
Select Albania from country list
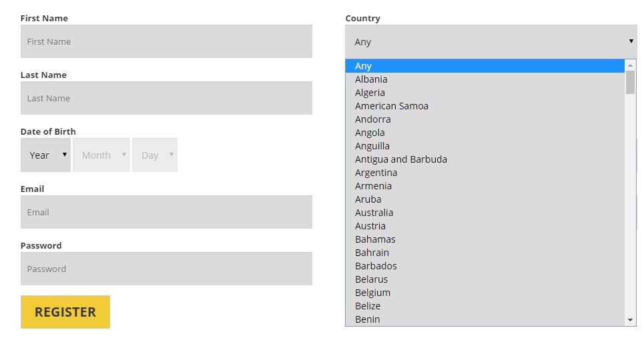point(371,79)
